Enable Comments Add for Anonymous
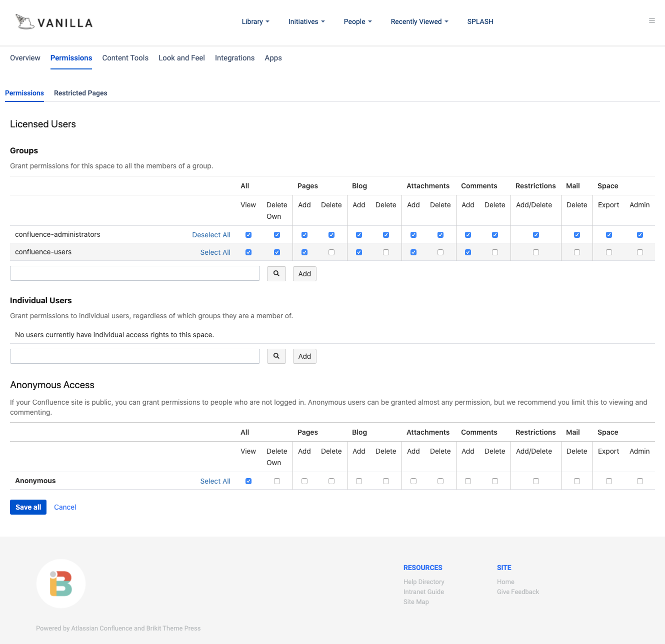 click(x=468, y=481)
